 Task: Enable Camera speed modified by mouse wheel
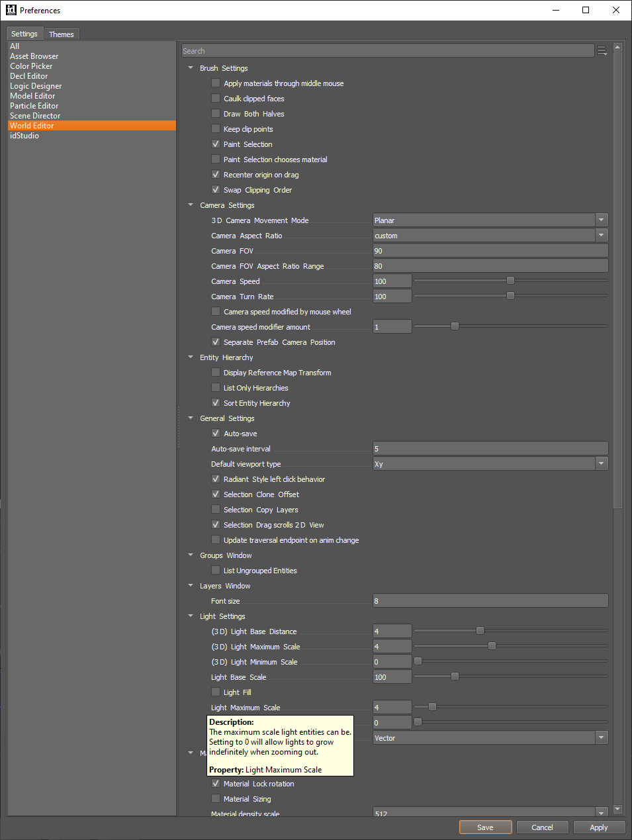pos(216,311)
